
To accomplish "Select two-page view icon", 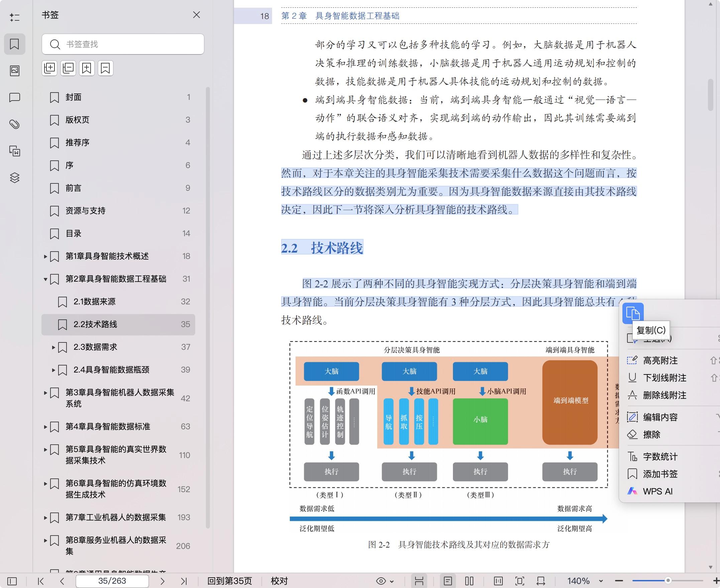I will (x=469, y=581).
